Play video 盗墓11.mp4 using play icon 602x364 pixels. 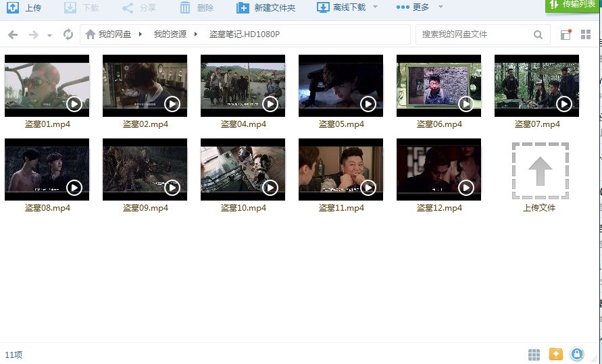point(368,188)
